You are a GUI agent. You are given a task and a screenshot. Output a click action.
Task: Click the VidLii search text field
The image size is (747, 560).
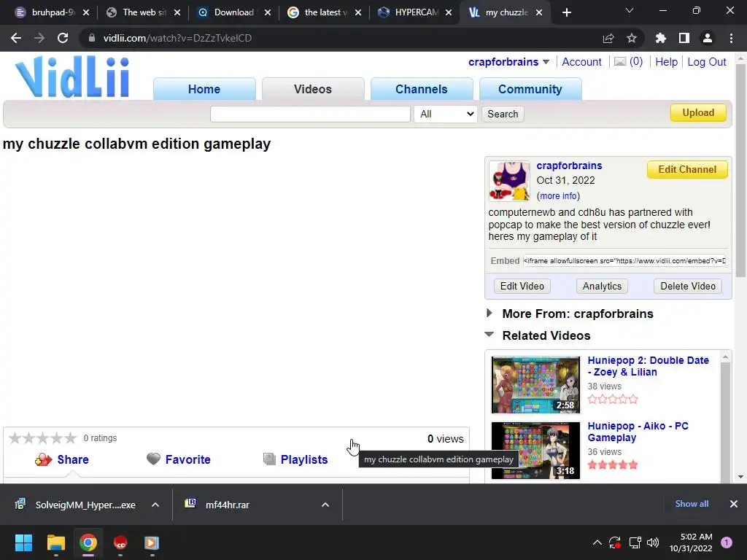[310, 114]
